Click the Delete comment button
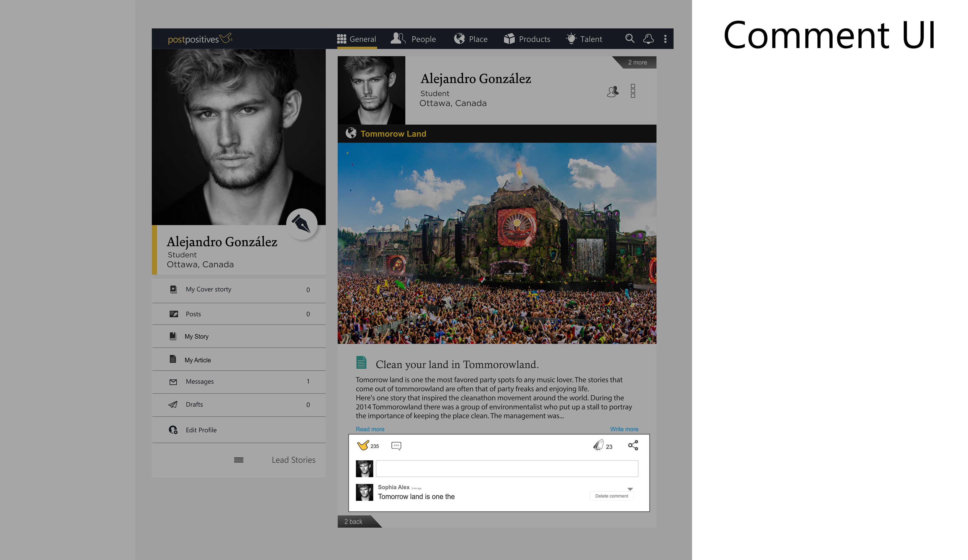The width and height of the screenshot is (968, 560). [x=612, y=496]
